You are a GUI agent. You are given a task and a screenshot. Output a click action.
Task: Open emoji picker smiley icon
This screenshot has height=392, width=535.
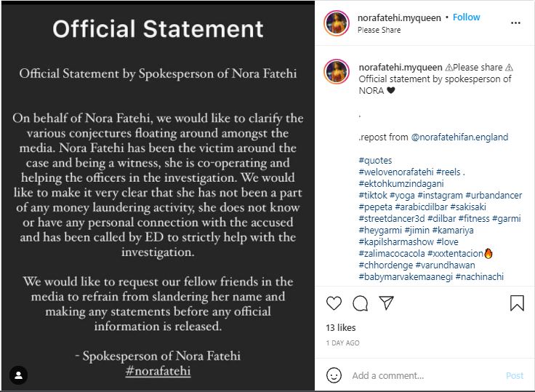(334, 375)
